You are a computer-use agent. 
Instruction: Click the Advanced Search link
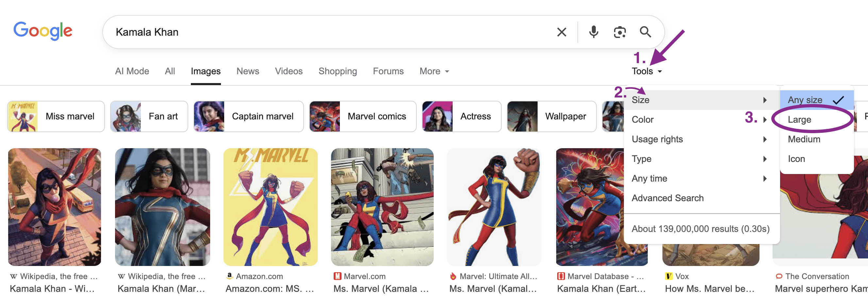click(668, 198)
